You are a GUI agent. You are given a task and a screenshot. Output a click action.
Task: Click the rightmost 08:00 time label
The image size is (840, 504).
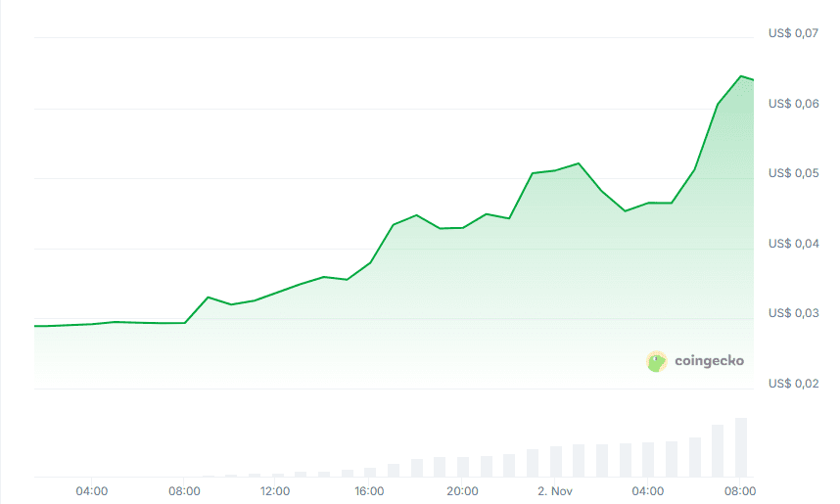[x=740, y=490]
